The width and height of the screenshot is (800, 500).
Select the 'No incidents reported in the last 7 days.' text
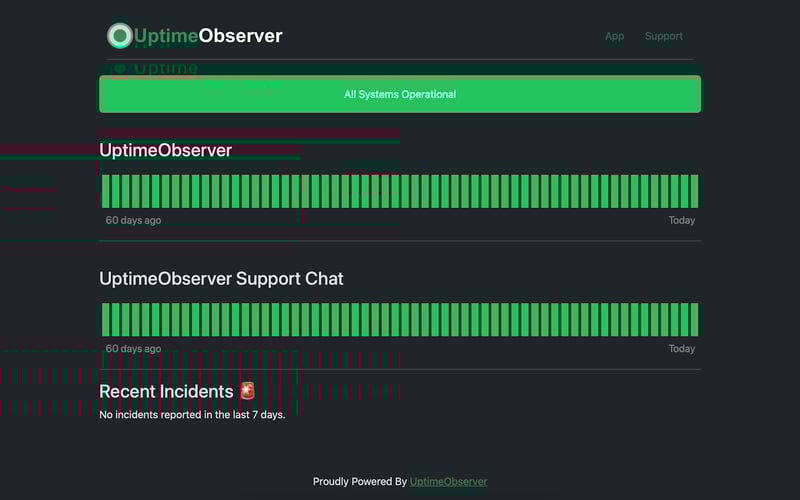[x=192, y=415]
